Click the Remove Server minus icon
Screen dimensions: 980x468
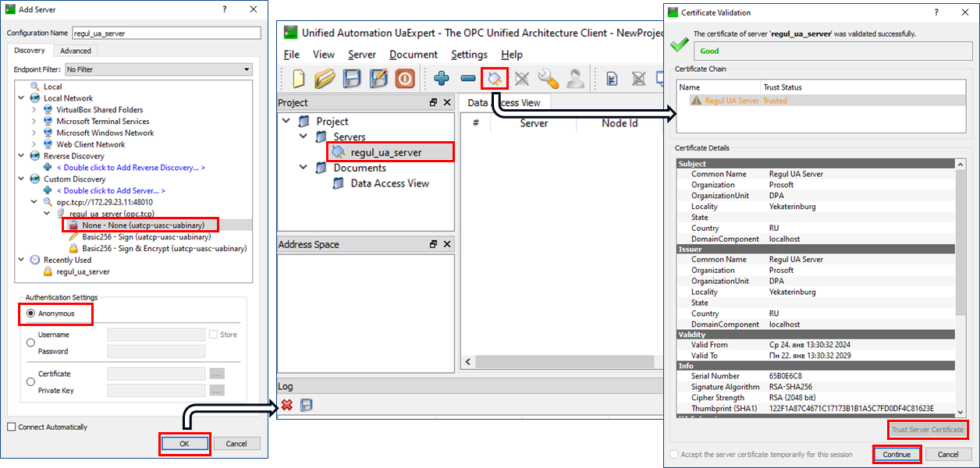[x=468, y=79]
